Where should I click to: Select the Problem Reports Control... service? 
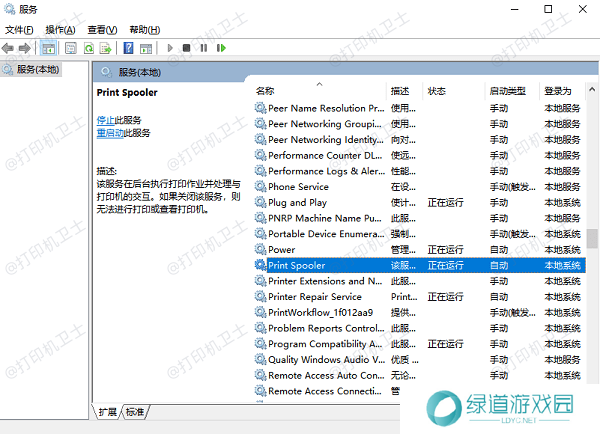[x=419, y=328]
